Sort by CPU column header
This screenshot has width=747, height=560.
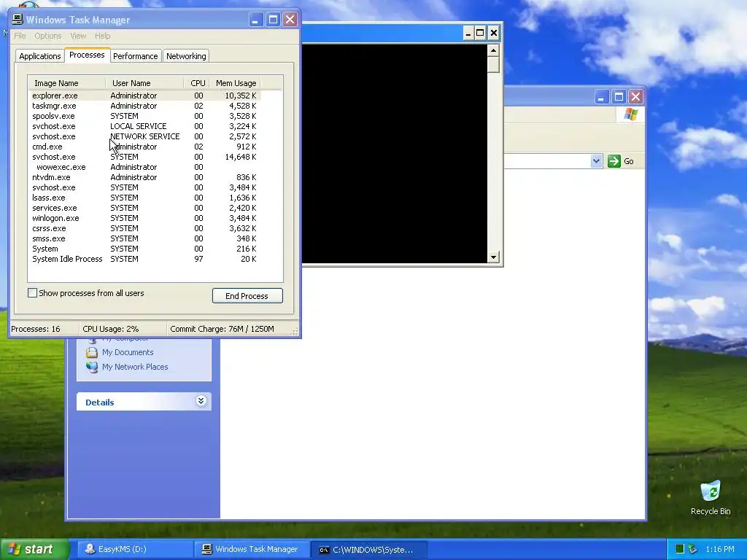tap(197, 83)
